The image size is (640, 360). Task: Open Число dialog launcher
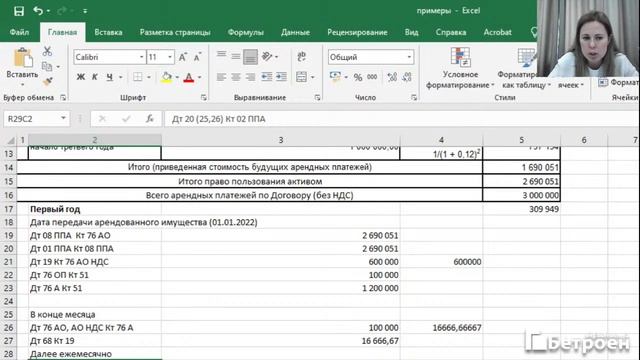(414, 98)
